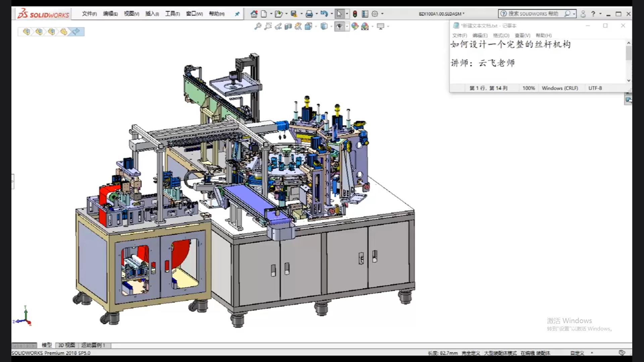Click the search magnifier in help box
The height and width of the screenshot is (362, 644).
567,14
